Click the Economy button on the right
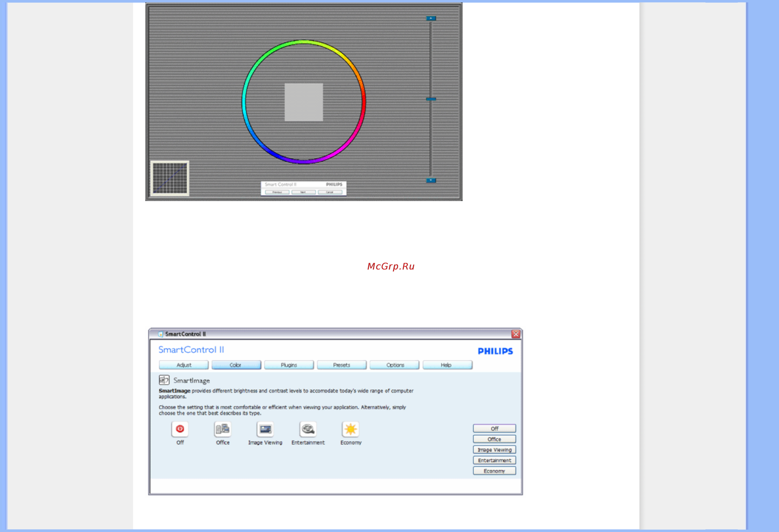This screenshot has width=779, height=532. tap(494, 471)
